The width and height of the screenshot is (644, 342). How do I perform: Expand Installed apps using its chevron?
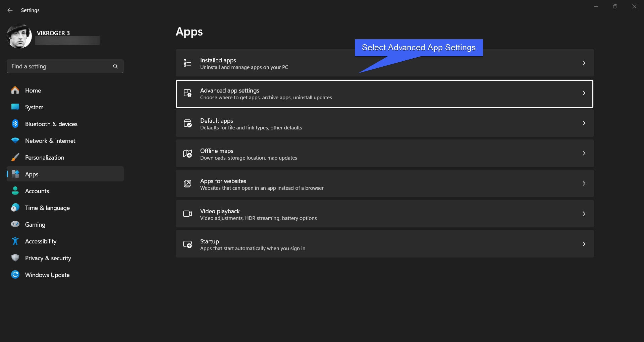click(x=584, y=63)
